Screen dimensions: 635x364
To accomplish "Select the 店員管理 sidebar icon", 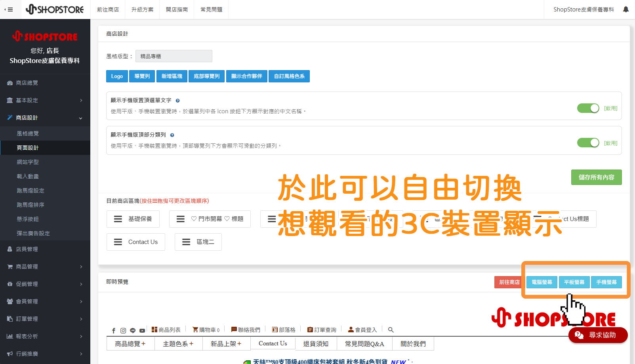I will pos(10,249).
